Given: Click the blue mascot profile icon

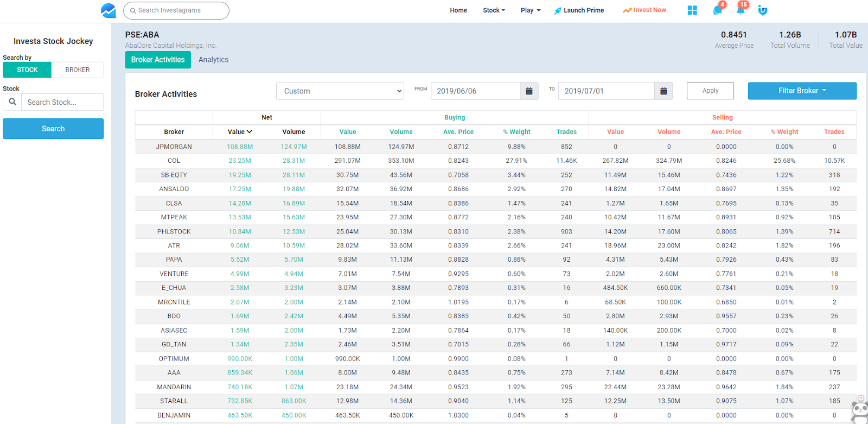Looking at the screenshot, I should (x=763, y=10).
